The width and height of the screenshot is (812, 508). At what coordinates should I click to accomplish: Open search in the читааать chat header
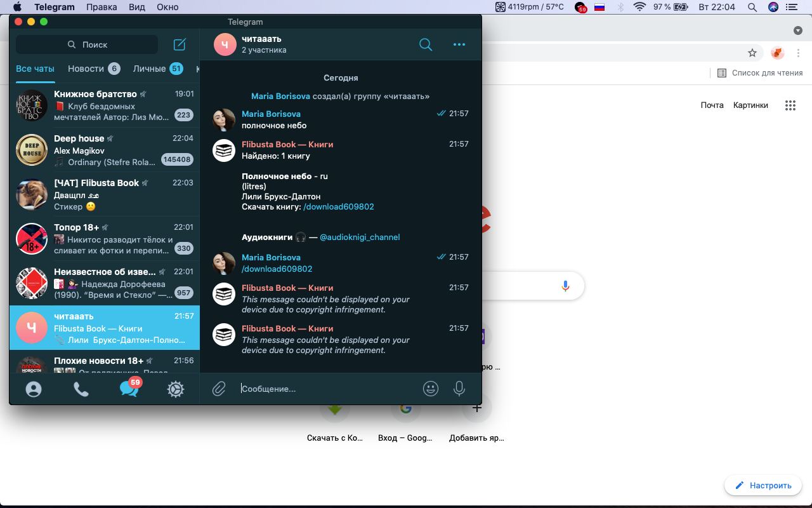point(426,44)
